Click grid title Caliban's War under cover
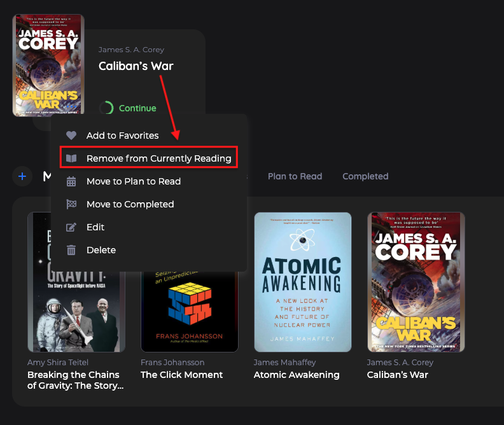Image resolution: width=504 pixels, height=425 pixels. (x=397, y=375)
